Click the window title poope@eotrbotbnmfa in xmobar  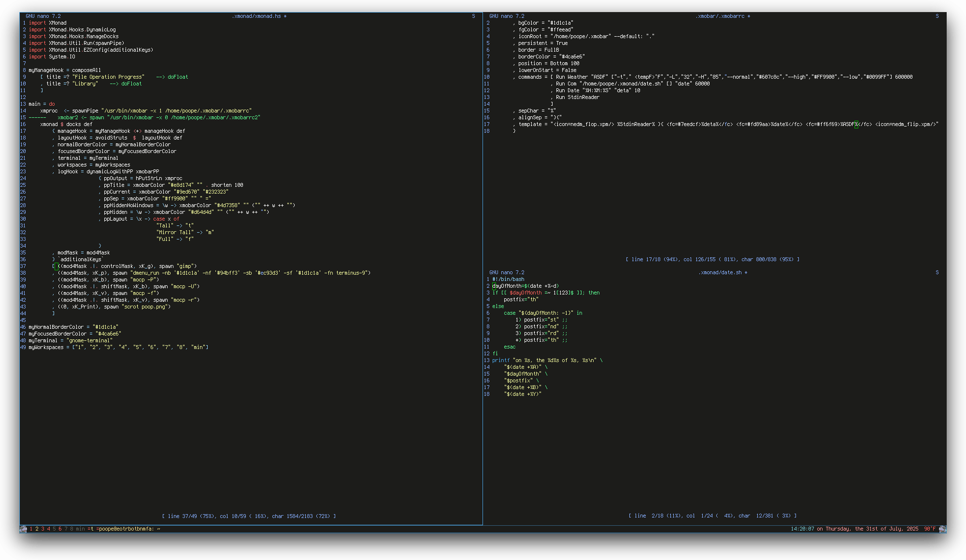tap(129, 529)
